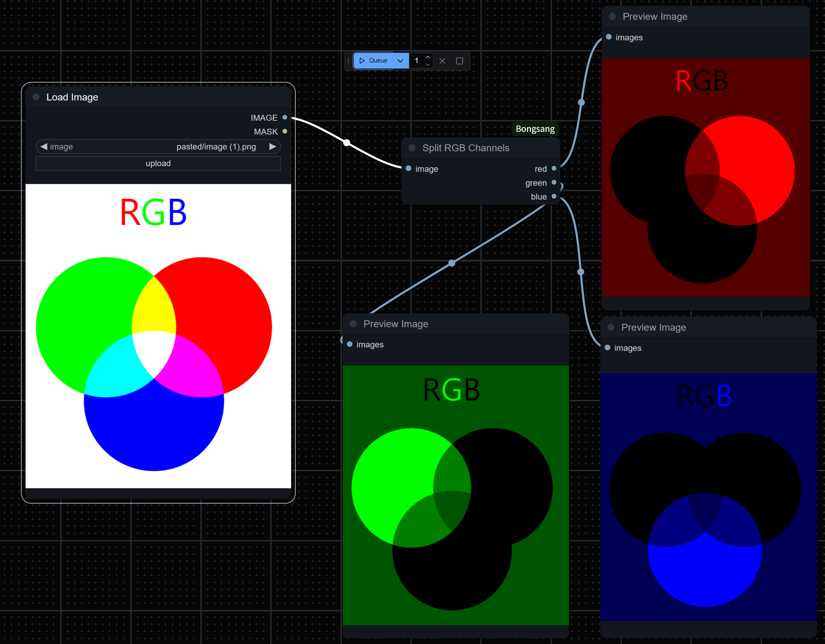Screen dimensions: 825x644
Task: Select the previous image with the left arrow
Action: pyautogui.click(x=44, y=146)
